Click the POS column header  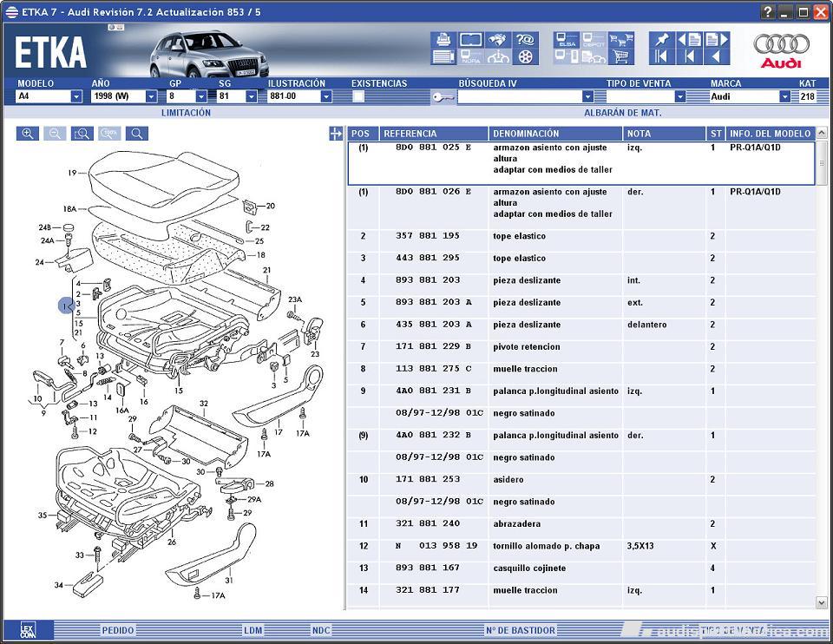pos(364,134)
